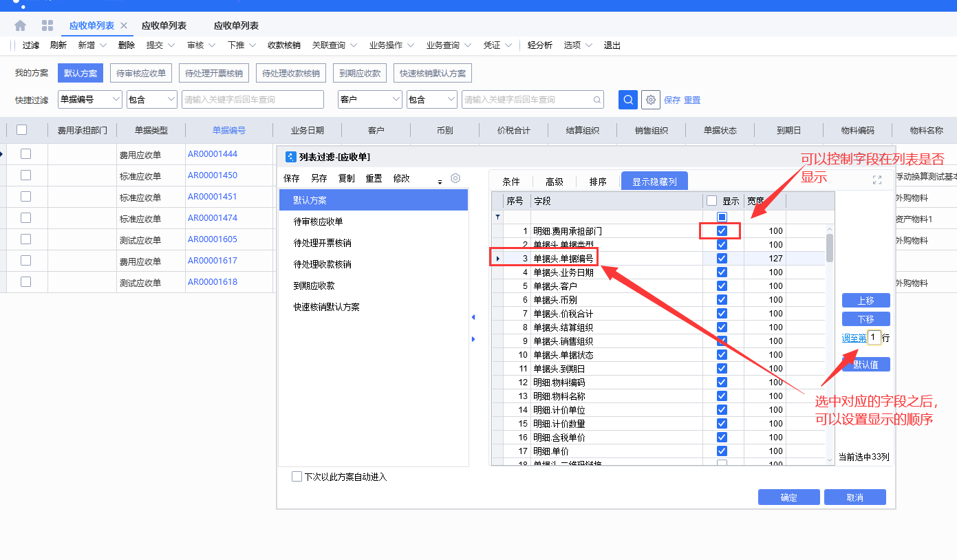Click 刷新 in the toolbar
This screenshot has height=560, width=957.
tap(58, 45)
